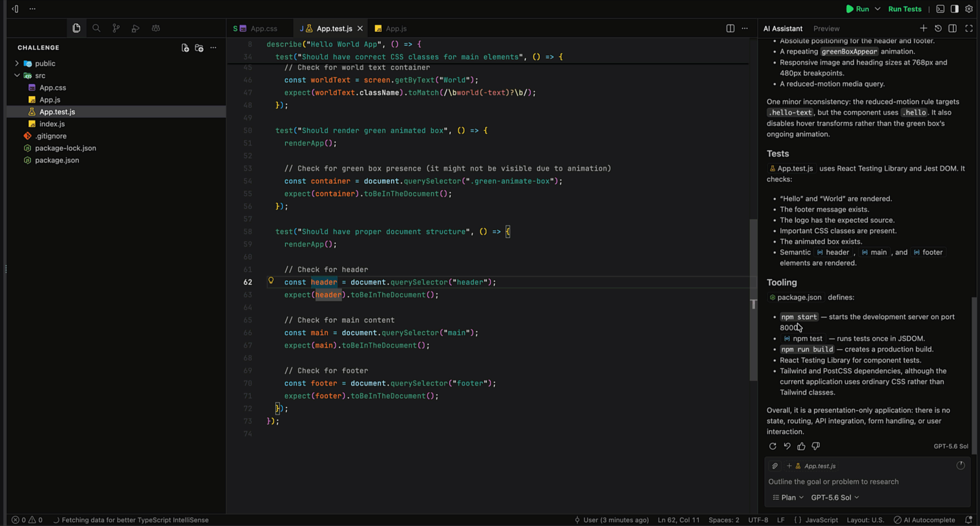Open AI Assistant chat history
Image resolution: width=980 pixels, height=526 pixels.
(x=938, y=28)
